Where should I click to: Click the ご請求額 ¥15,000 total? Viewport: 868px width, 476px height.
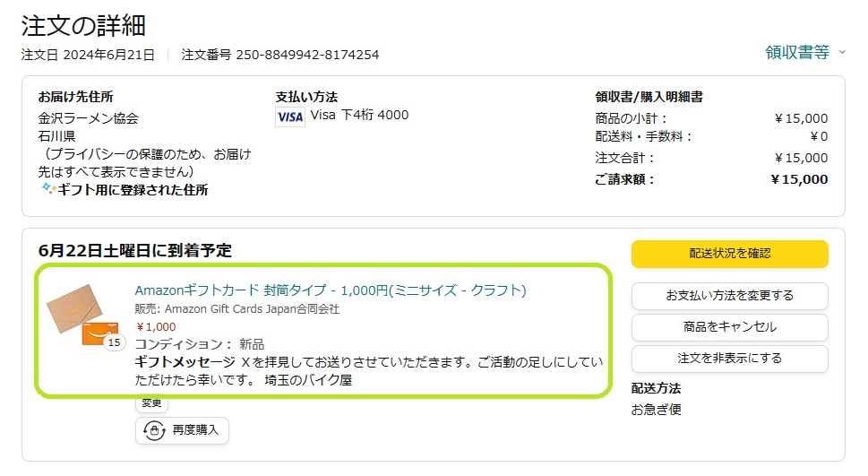click(x=799, y=179)
